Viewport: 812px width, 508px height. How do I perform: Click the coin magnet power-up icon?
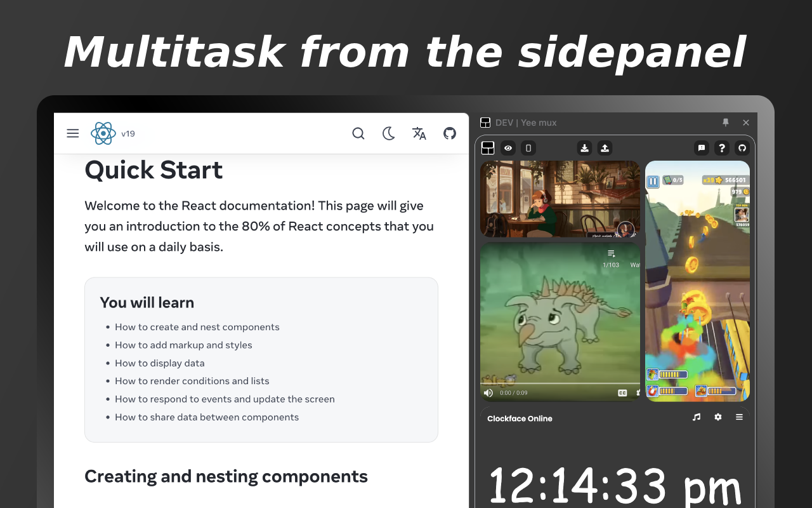(653, 391)
